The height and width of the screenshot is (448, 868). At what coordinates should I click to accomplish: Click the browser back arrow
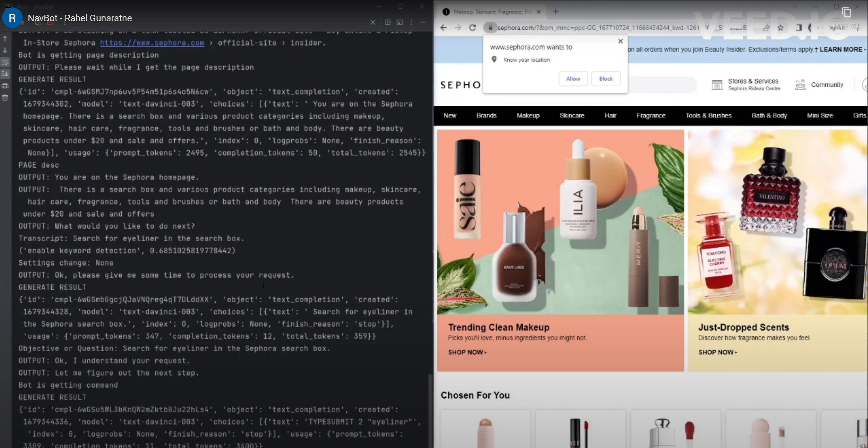pos(444,28)
